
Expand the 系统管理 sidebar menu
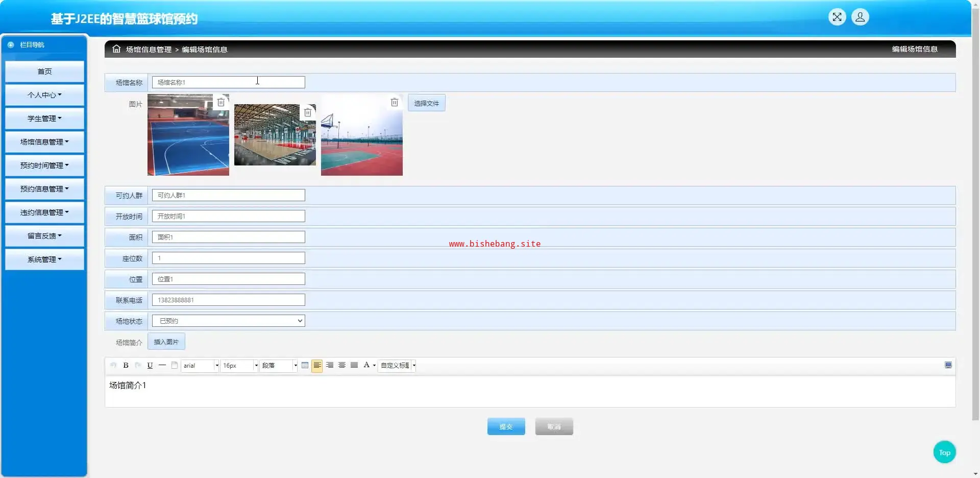pos(45,259)
